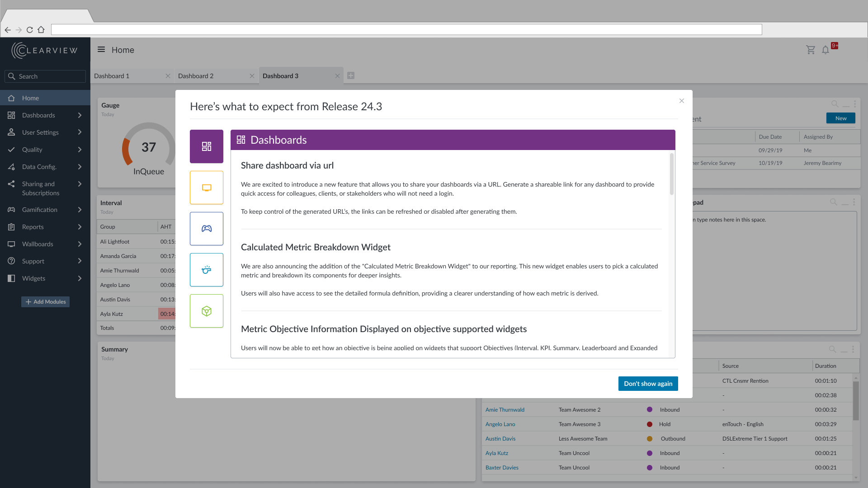
Task: Select the Dashboards release category icon
Action: click(x=206, y=146)
